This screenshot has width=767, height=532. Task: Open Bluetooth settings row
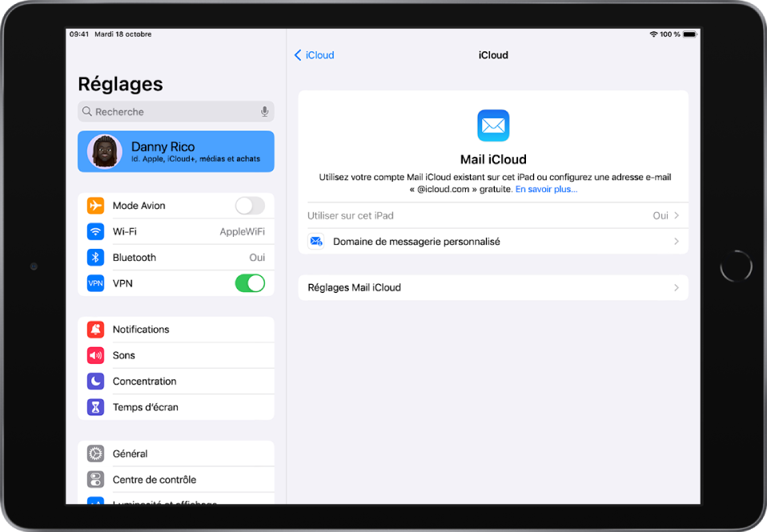pos(176,257)
